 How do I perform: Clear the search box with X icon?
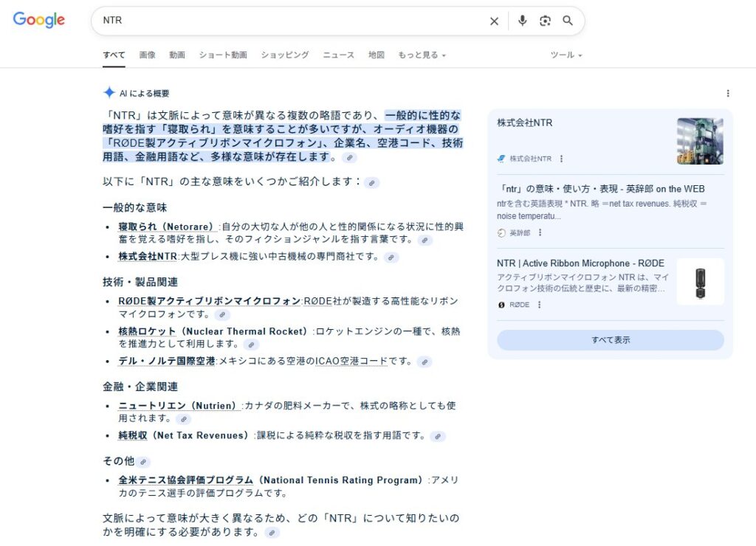click(494, 21)
